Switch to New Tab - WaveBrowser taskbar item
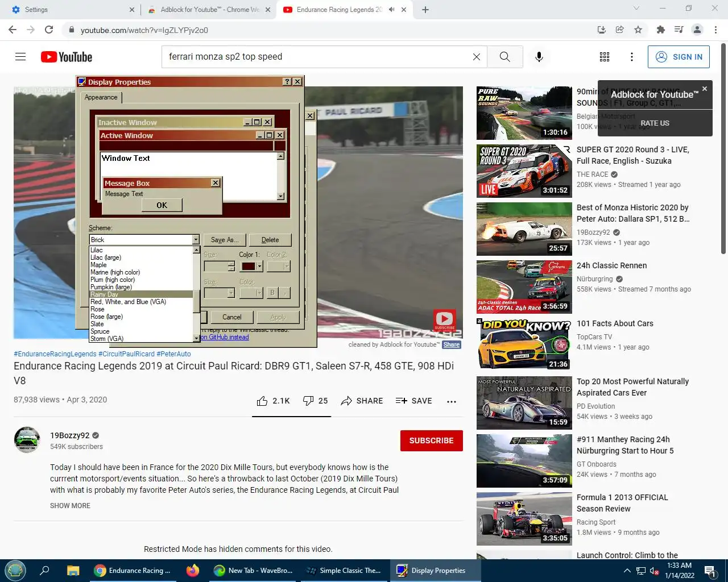The height and width of the screenshot is (582, 728). [x=254, y=571]
